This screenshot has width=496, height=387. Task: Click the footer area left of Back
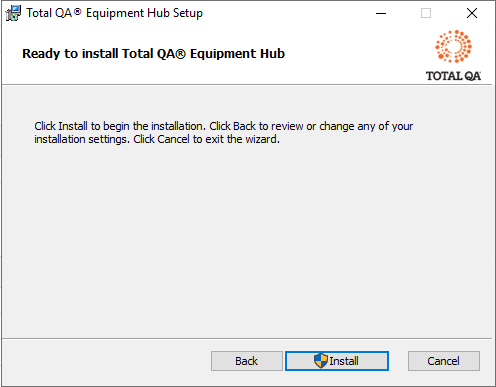pos(107,362)
